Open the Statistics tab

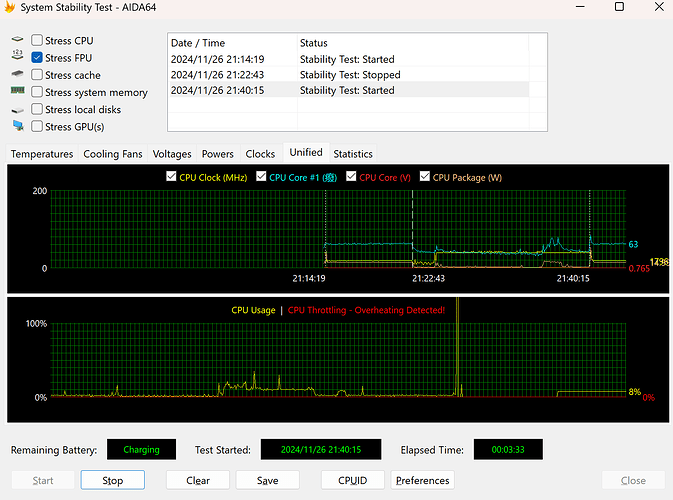(x=353, y=154)
